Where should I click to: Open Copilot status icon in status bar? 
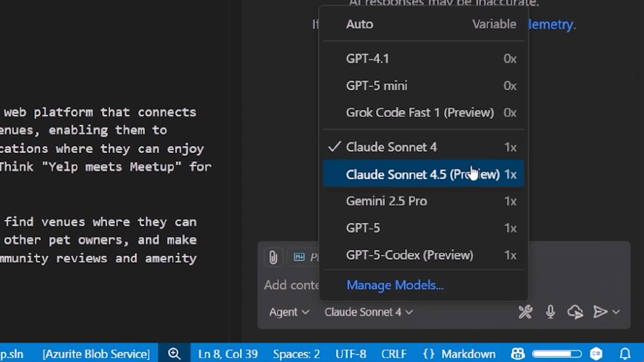(x=518, y=354)
